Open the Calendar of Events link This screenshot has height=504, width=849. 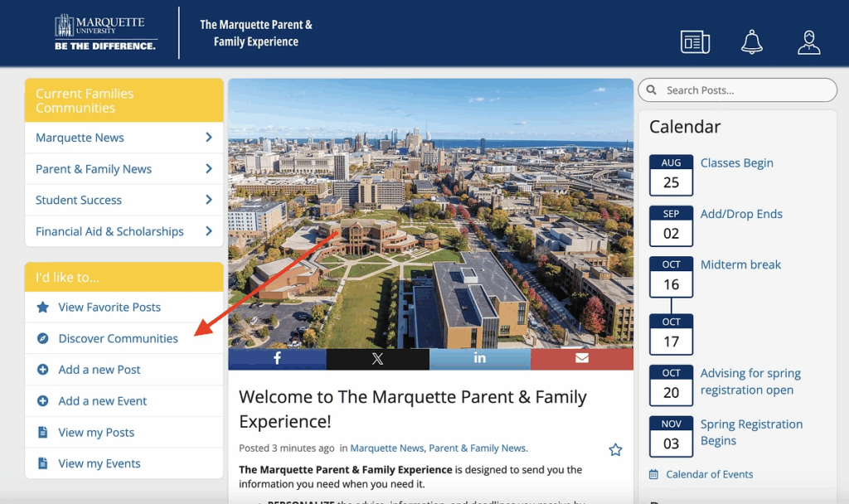coord(710,474)
